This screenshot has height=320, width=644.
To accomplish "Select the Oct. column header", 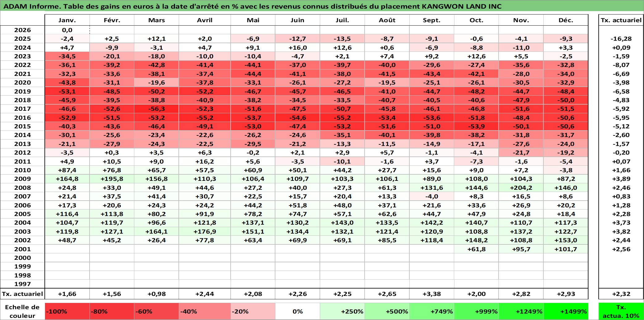I will [x=476, y=20].
